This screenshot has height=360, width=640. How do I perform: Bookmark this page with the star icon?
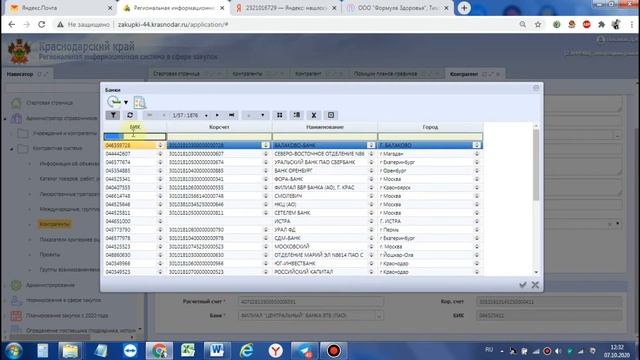click(538, 24)
